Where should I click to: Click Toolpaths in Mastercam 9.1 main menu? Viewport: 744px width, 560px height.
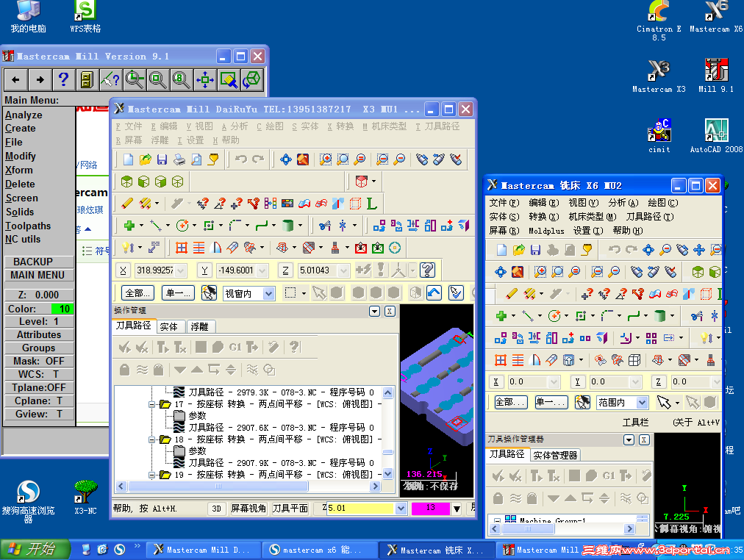click(x=28, y=226)
